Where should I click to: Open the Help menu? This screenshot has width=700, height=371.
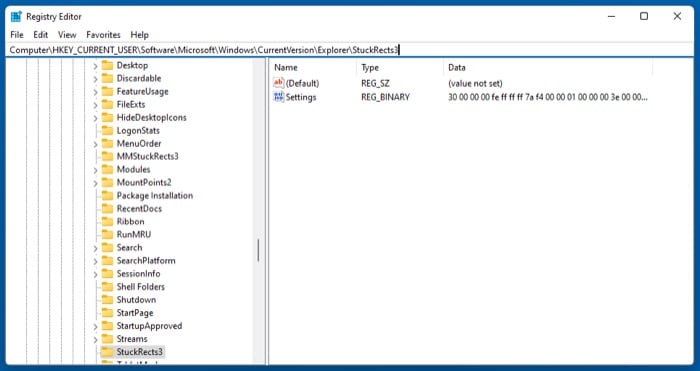[x=139, y=35]
